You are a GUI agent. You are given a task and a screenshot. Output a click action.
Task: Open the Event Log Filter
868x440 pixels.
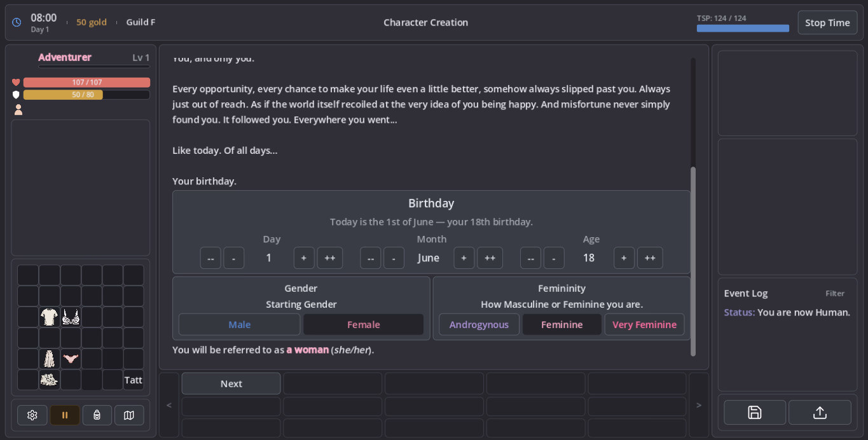coord(835,293)
